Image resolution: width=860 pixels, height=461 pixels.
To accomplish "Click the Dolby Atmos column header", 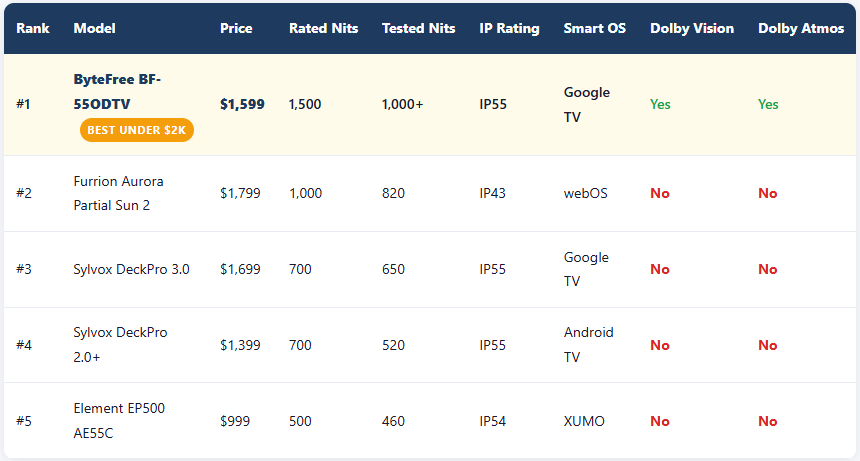I will pyautogui.click(x=800, y=28).
